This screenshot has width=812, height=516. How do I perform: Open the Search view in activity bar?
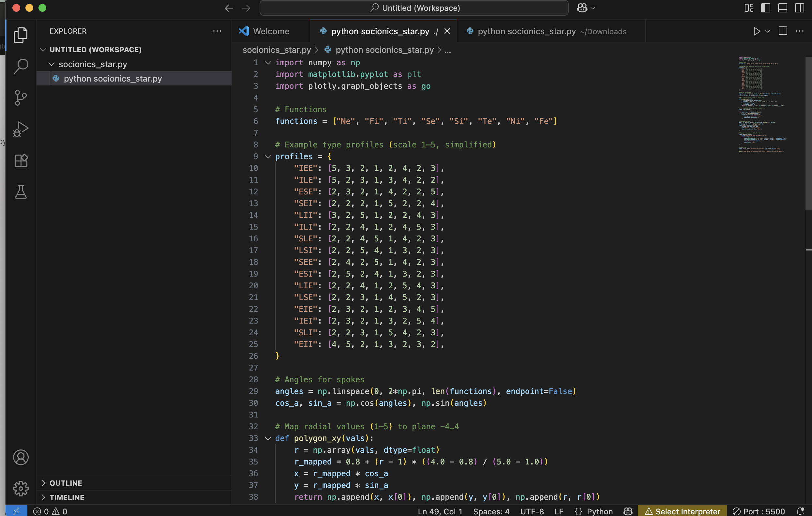tap(21, 67)
